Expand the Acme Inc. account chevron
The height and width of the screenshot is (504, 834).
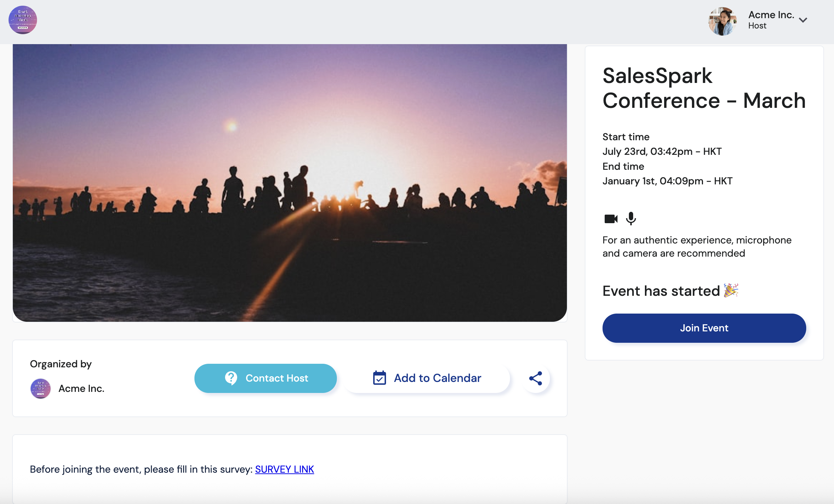click(x=803, y=20)
